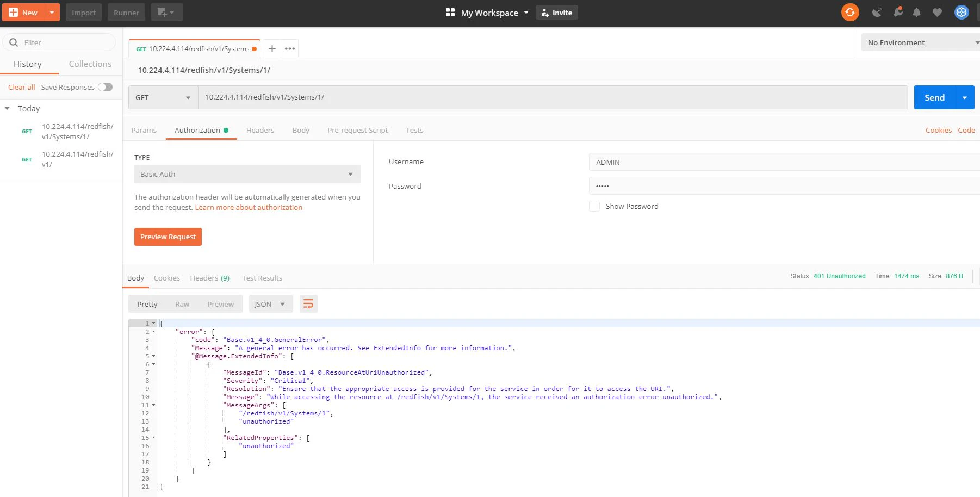Select the GET redfish/v1/Systems request tab
The image size is (980, 497).
pyautogui.click(x=195, y=49)
